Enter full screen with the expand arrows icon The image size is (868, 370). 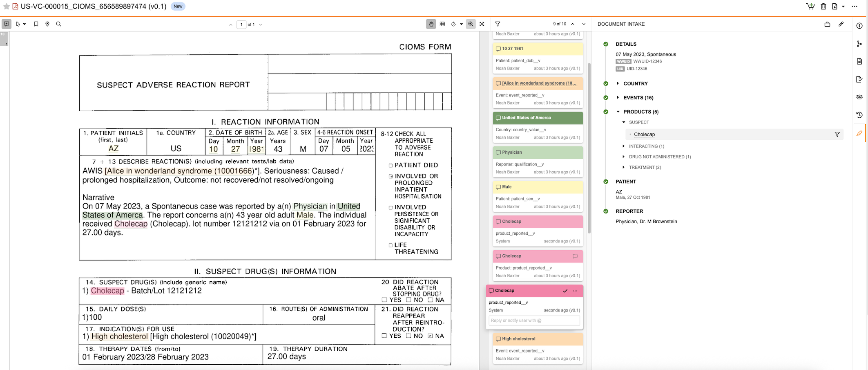pos(482,24)
